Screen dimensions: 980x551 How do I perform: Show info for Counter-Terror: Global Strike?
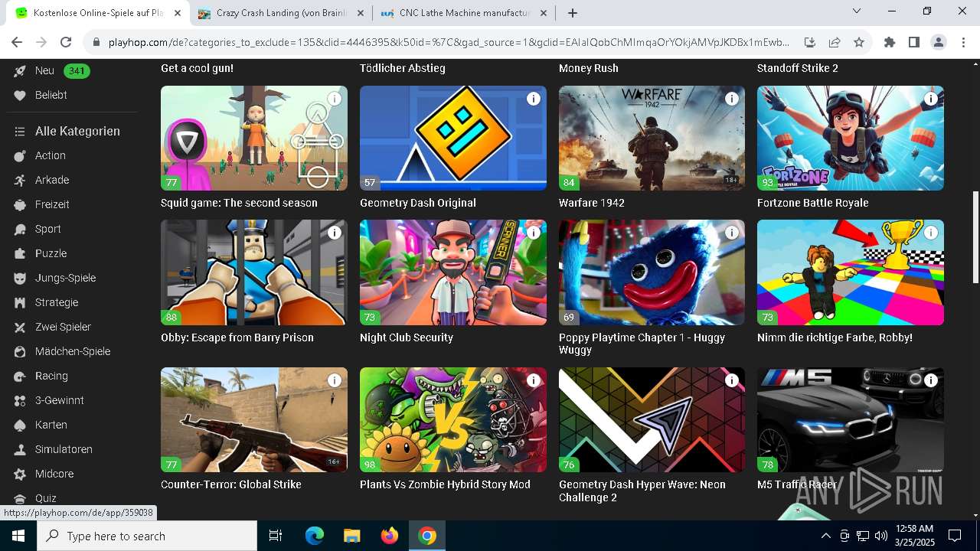(x=335, y=380)
